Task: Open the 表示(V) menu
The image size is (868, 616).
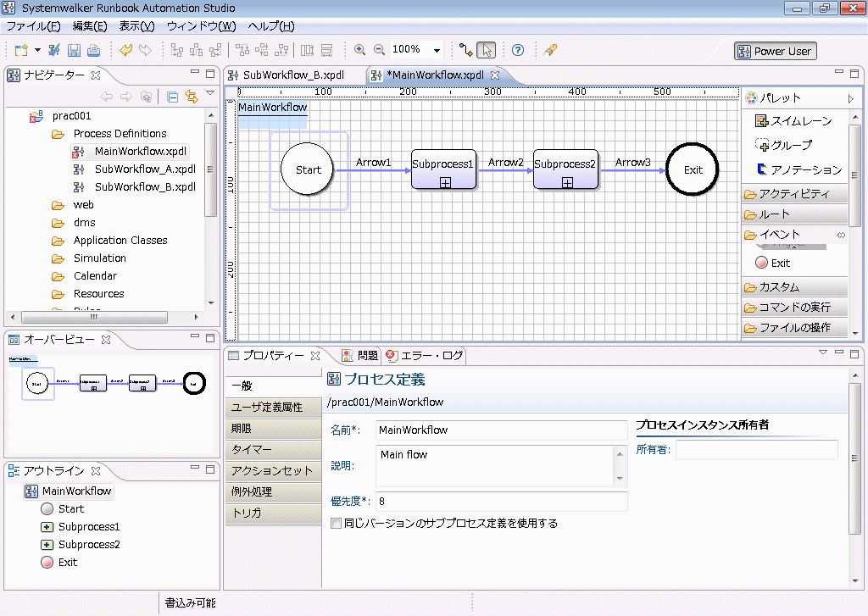Action: click(x=136, y=26)
